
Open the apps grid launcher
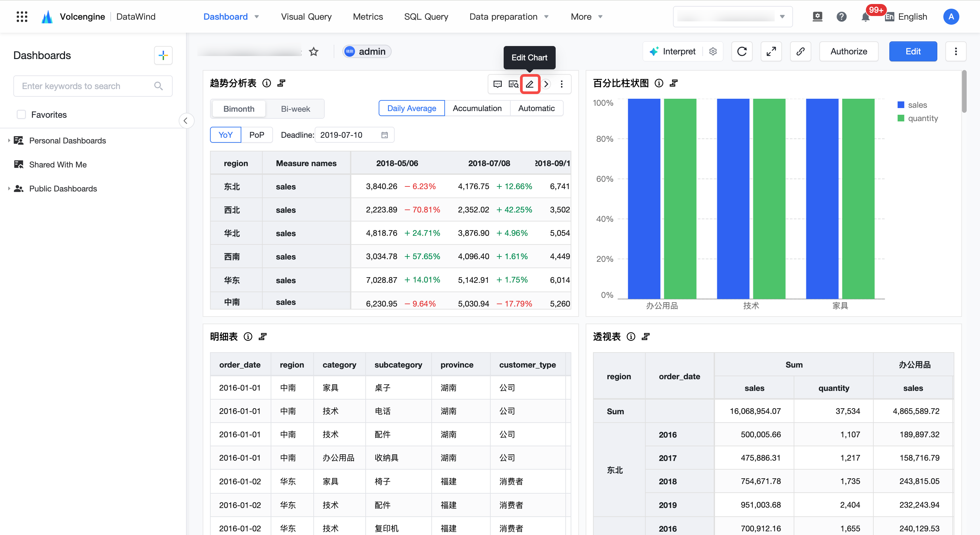(22, 17)
